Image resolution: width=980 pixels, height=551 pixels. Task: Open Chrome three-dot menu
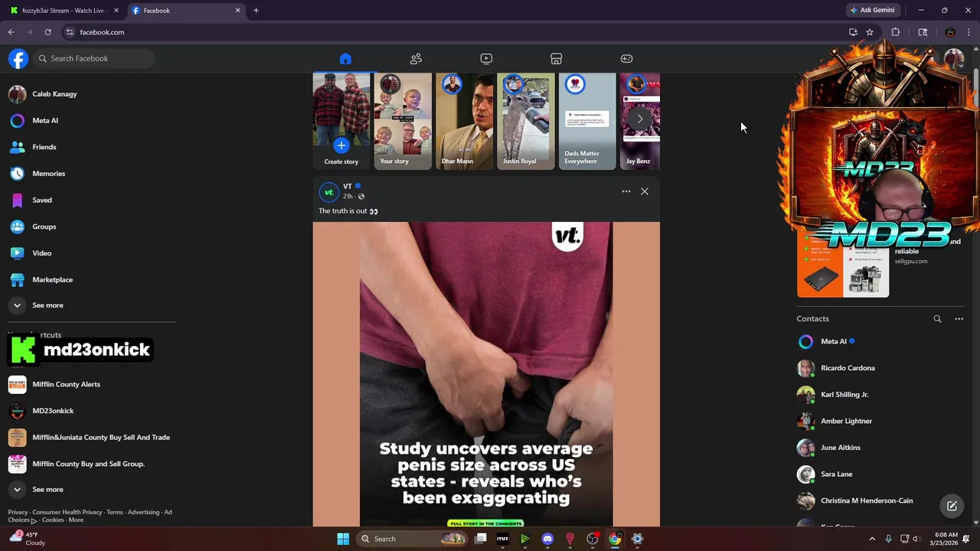coord(970,32)
